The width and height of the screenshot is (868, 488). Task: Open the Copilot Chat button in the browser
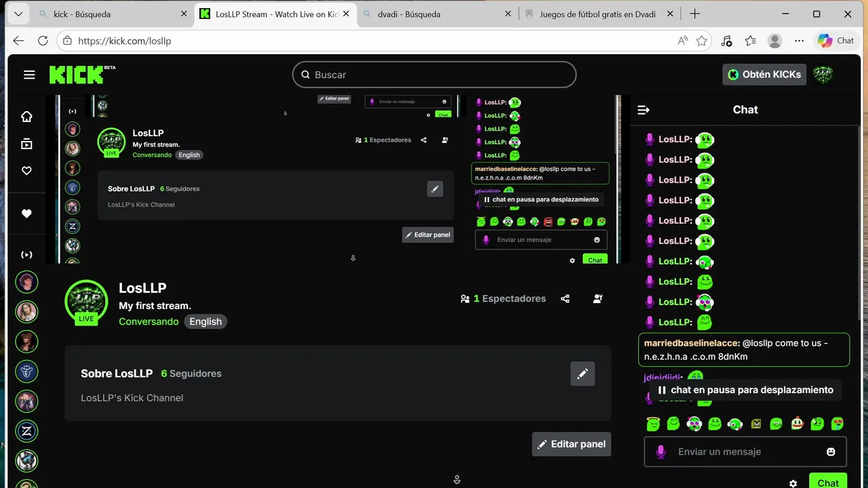835,41
